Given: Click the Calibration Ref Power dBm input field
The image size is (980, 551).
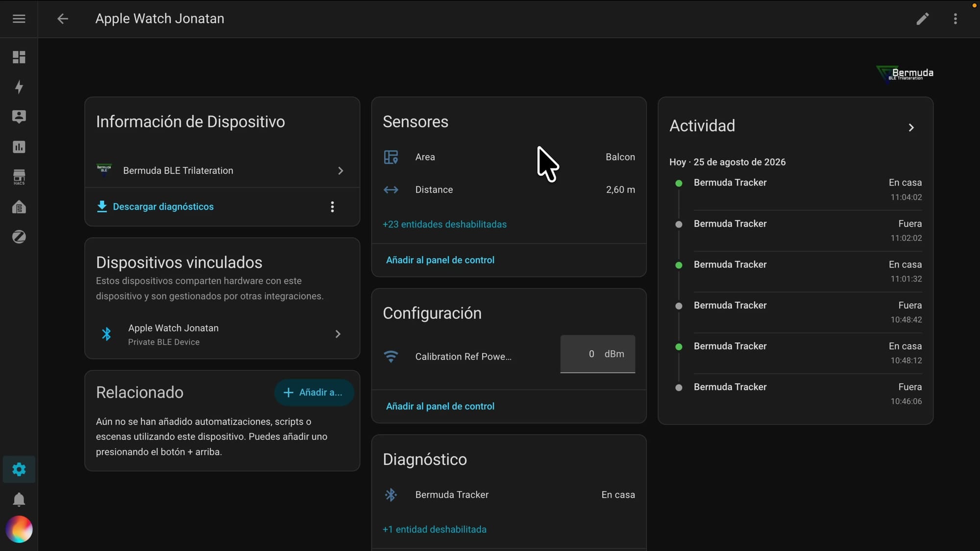Looking at the screenshot, I should click(x=598, y=354).
